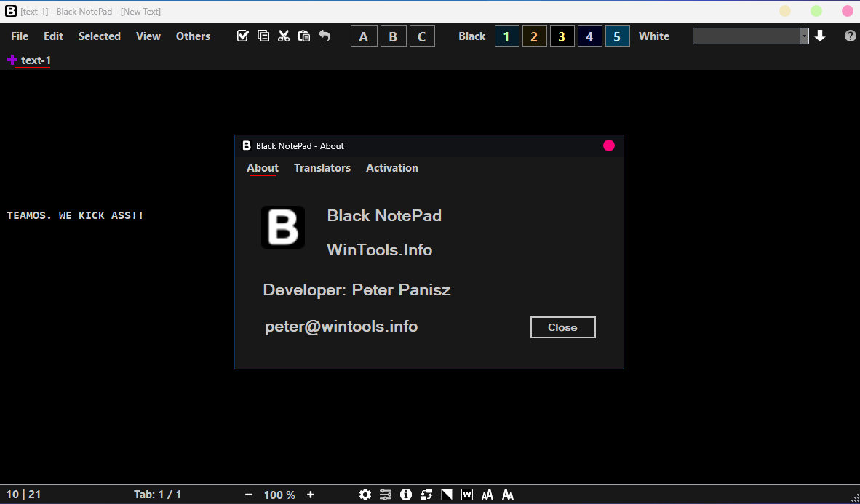
Task: Minimize the window with the yellow dot
Action: [x=785, y=11]
